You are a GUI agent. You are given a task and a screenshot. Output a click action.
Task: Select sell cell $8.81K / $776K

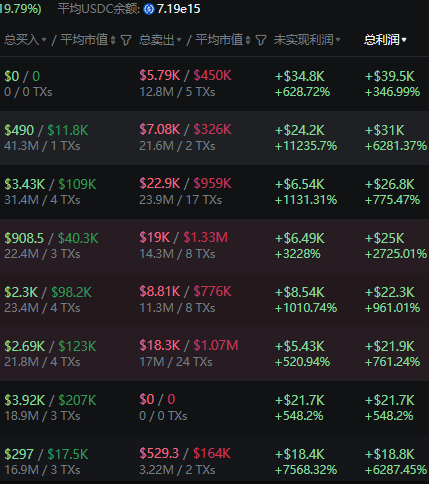click(185, 292)
